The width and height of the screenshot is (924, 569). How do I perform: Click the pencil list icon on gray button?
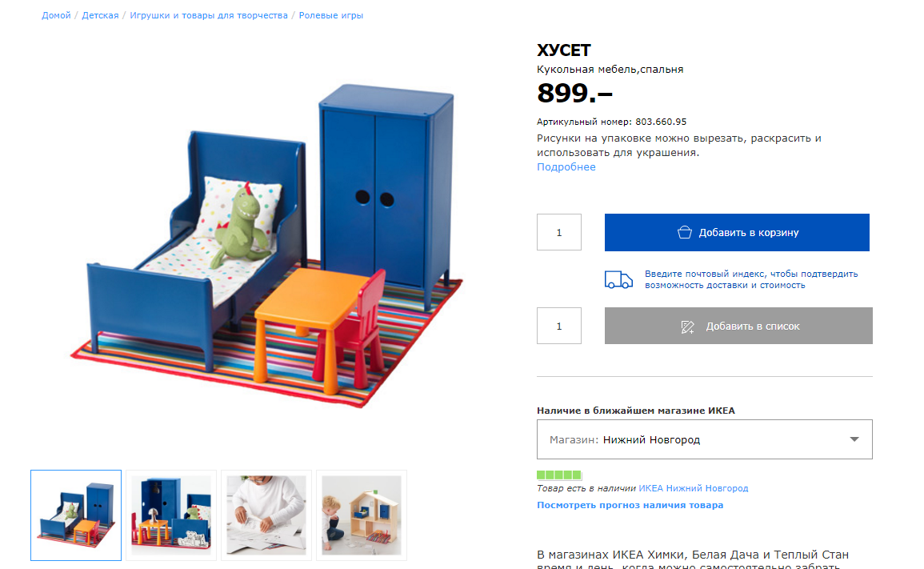point(687,327)
